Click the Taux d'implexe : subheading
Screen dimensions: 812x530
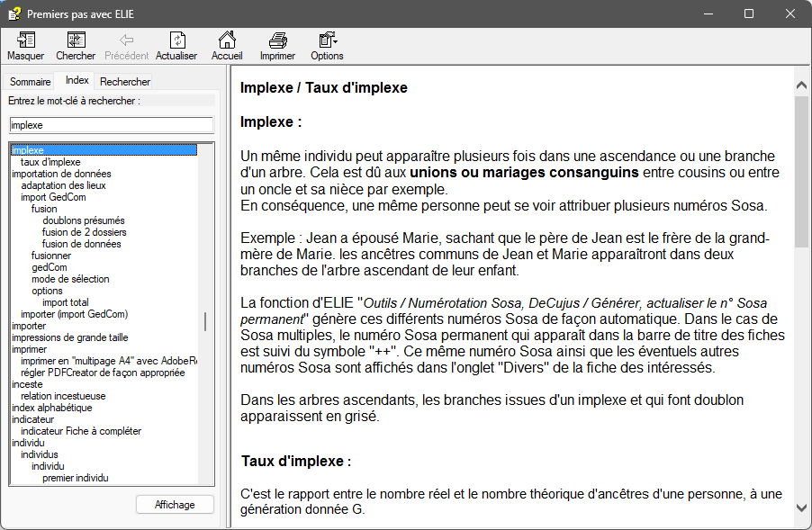[x=296, y=461]
